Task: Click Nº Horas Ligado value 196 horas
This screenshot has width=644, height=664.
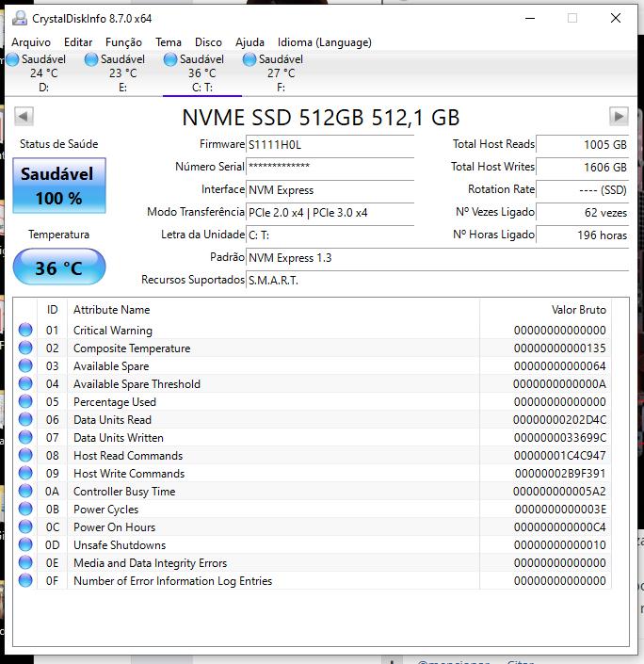Action: coord(582,235)
